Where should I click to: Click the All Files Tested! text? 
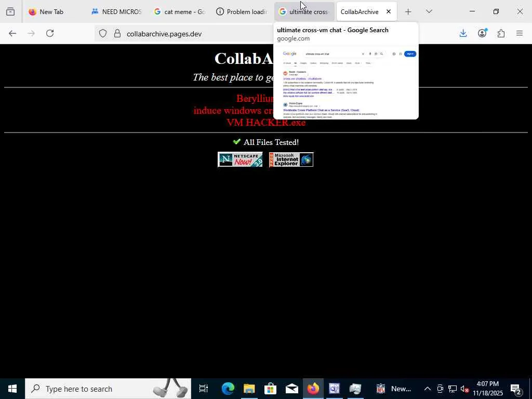(271, 142)
